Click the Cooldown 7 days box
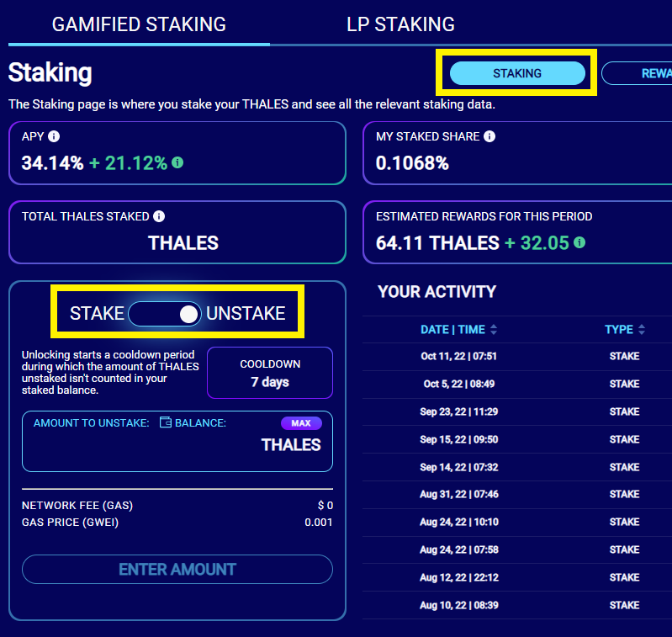672x637 pixels. click(270, 373)
